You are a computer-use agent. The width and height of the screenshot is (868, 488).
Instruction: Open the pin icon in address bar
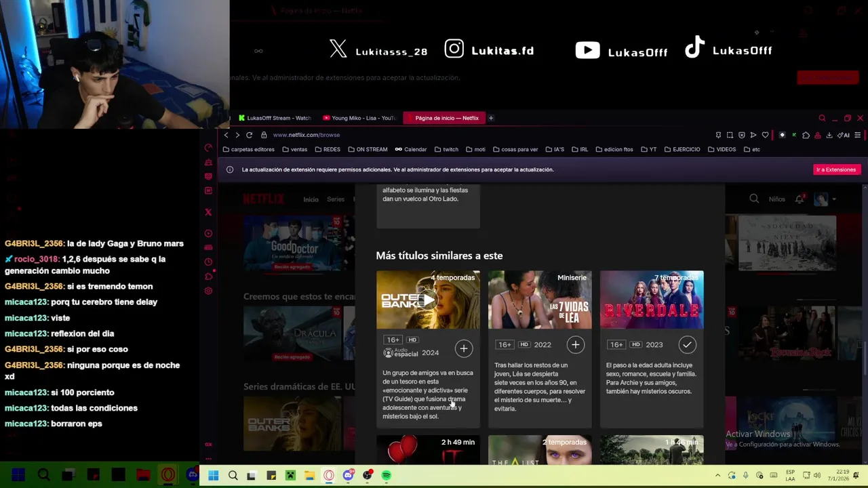click(718, 135)
